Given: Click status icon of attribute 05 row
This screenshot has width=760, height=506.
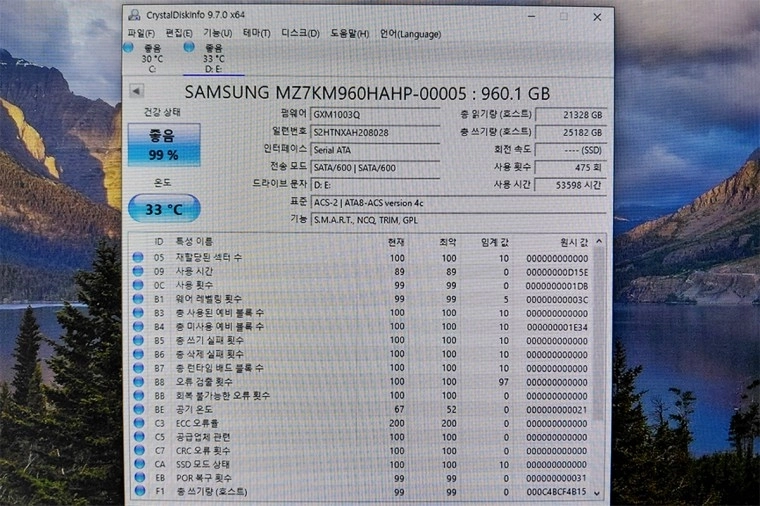Looking at the screenshot, I should (138, 257).
